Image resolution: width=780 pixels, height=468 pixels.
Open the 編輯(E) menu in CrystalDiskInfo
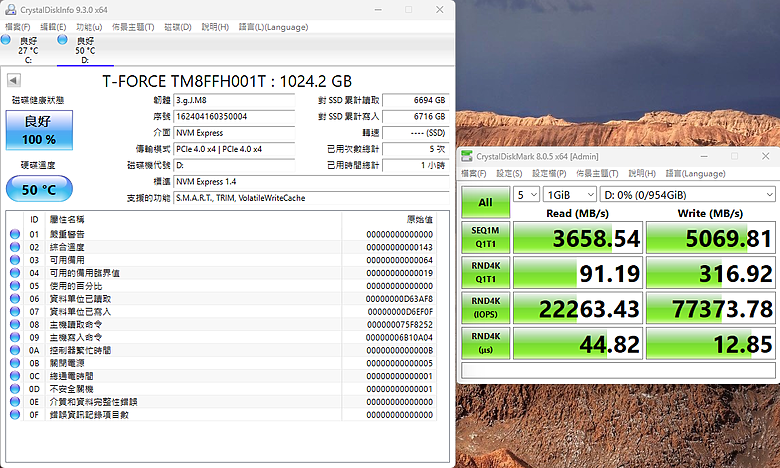(53, 27)
